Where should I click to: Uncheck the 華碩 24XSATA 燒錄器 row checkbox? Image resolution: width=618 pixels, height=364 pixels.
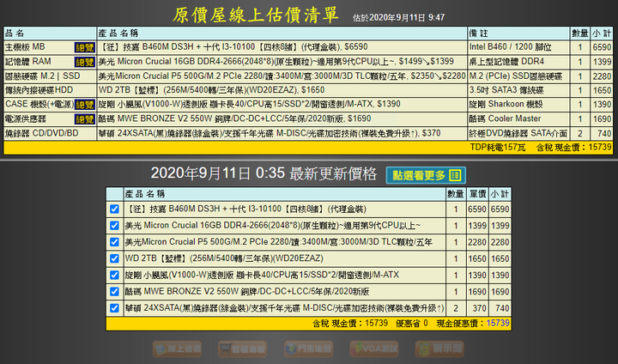tap(114, 308)
